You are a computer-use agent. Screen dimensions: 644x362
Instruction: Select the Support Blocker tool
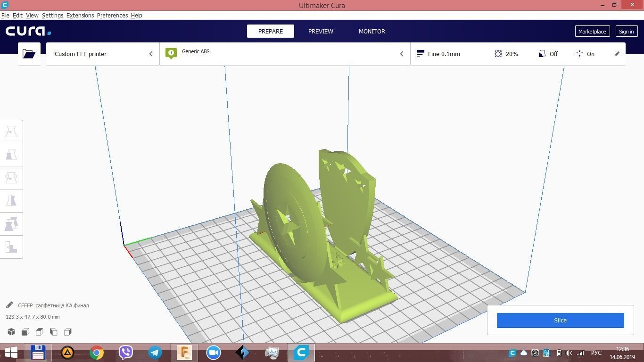11,247
